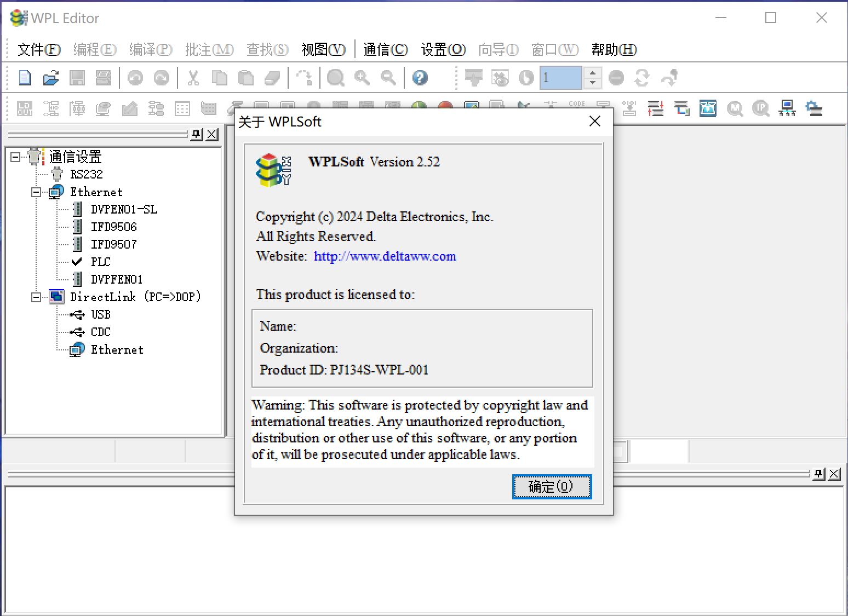Click the Open file folder icon
Image resolution: width=848 pixels, height=616 pixels.
(51, 78)
